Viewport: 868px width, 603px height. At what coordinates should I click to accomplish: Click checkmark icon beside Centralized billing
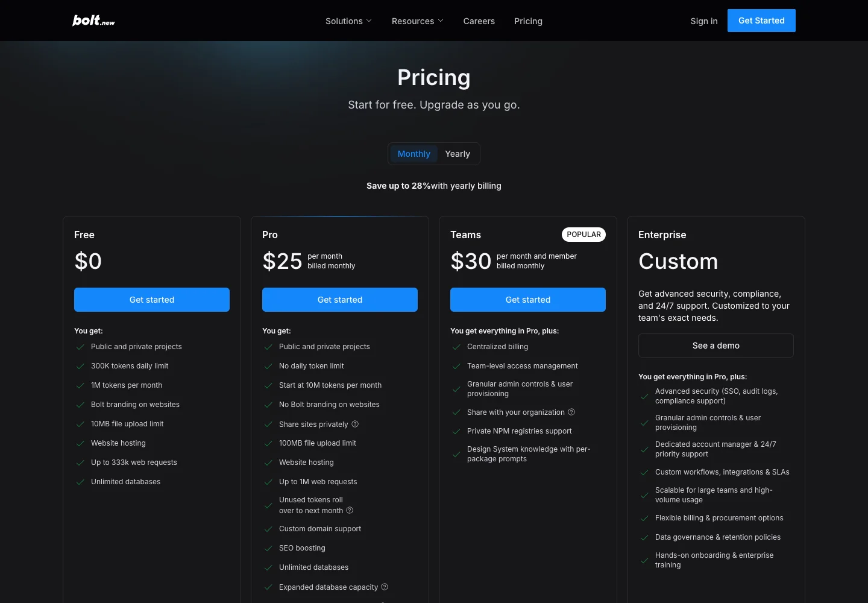click(456, 347)
